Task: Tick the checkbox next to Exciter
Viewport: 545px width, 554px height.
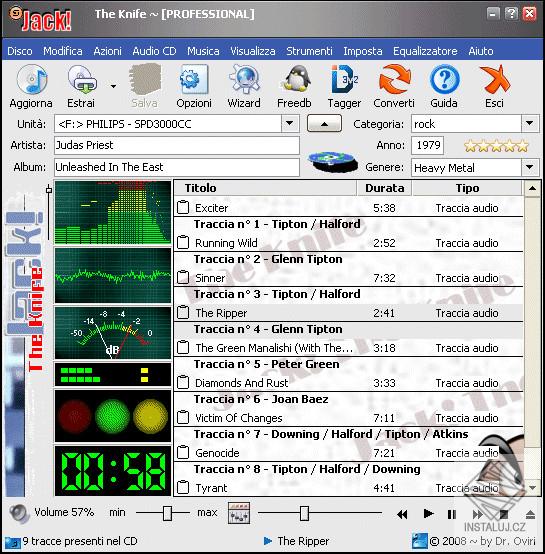Action: [x=183, y=208]
